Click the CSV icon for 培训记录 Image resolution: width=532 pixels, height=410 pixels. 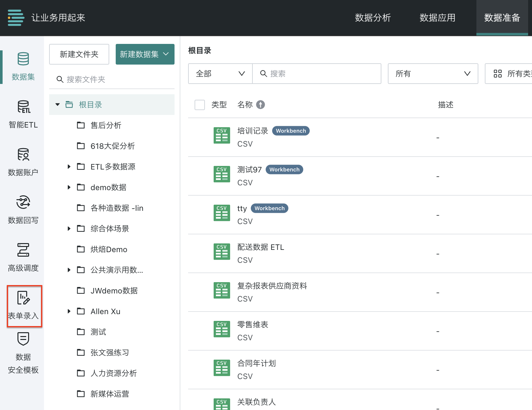point(222,135)
